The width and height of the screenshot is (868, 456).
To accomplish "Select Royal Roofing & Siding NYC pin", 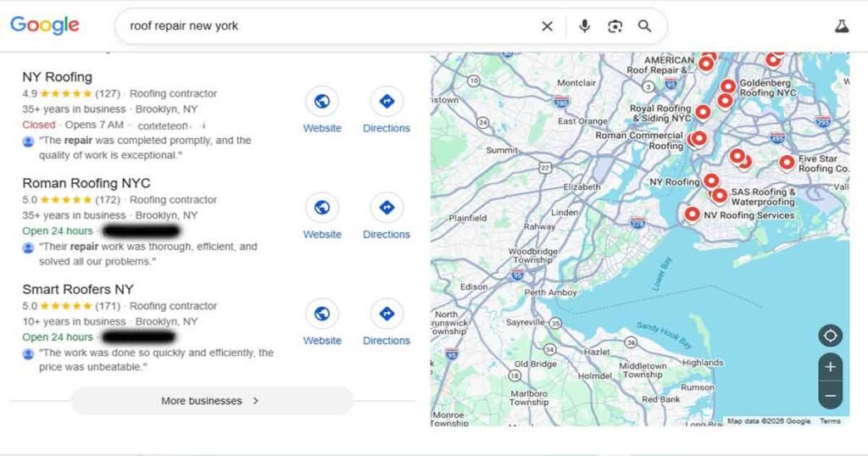I will (703, 113).
